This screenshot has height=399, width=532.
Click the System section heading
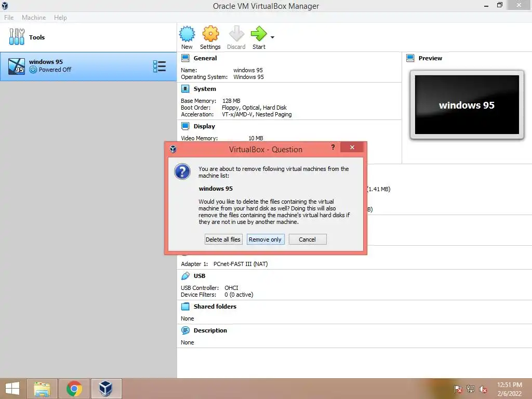tap(205, 89)
